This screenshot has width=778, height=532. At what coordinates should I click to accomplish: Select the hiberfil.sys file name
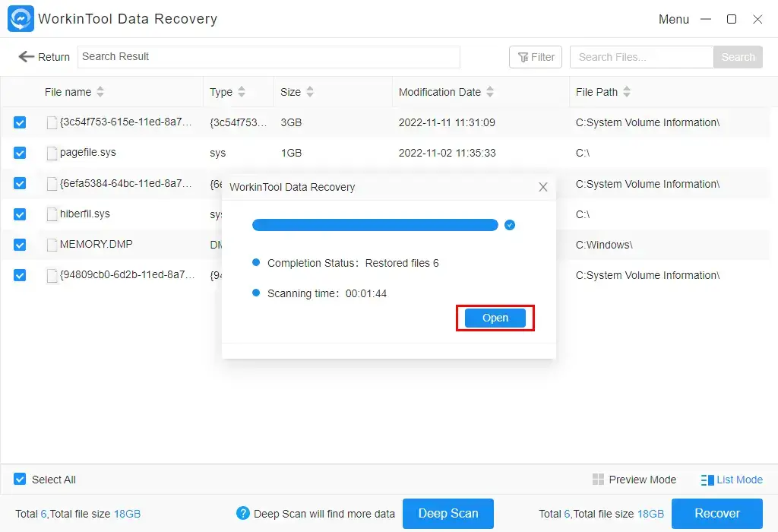tap(85, 214)
